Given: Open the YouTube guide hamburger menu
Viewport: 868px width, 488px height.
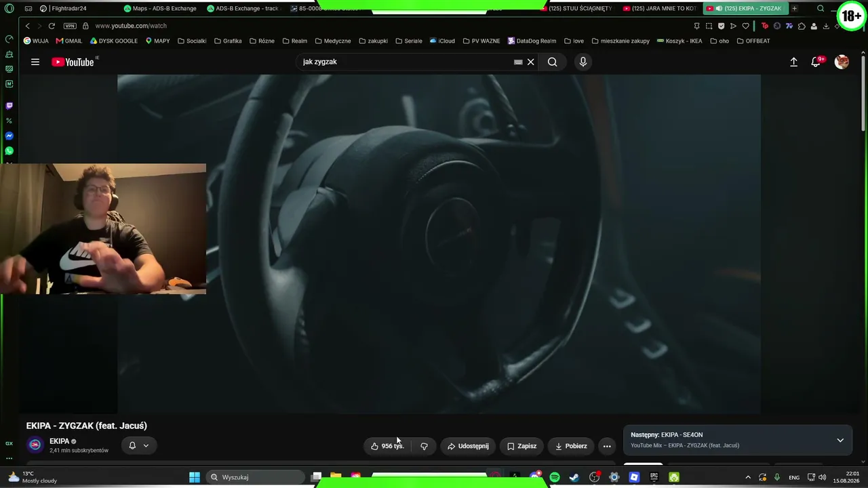Looking at the screenshot, I should pyautogui.click(x=35, y=62).
